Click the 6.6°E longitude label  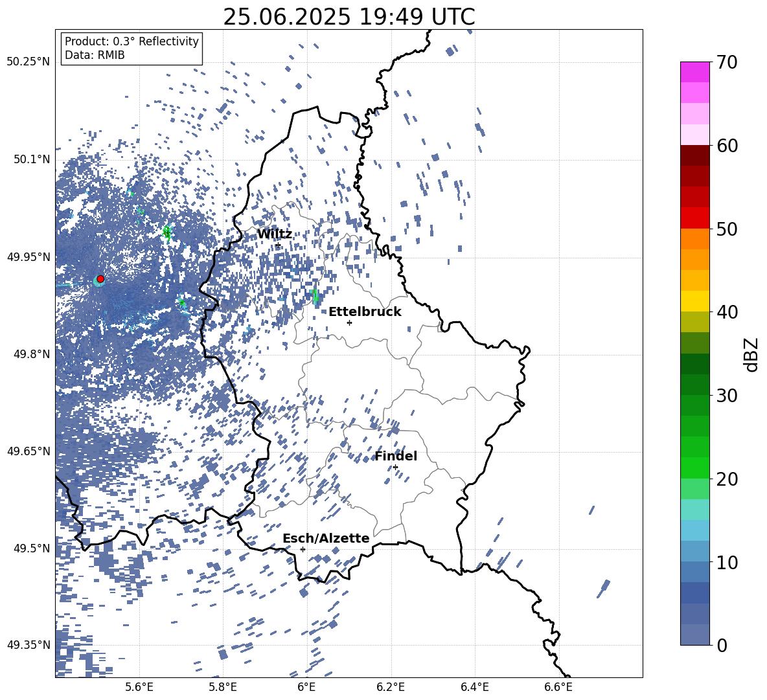558,687
